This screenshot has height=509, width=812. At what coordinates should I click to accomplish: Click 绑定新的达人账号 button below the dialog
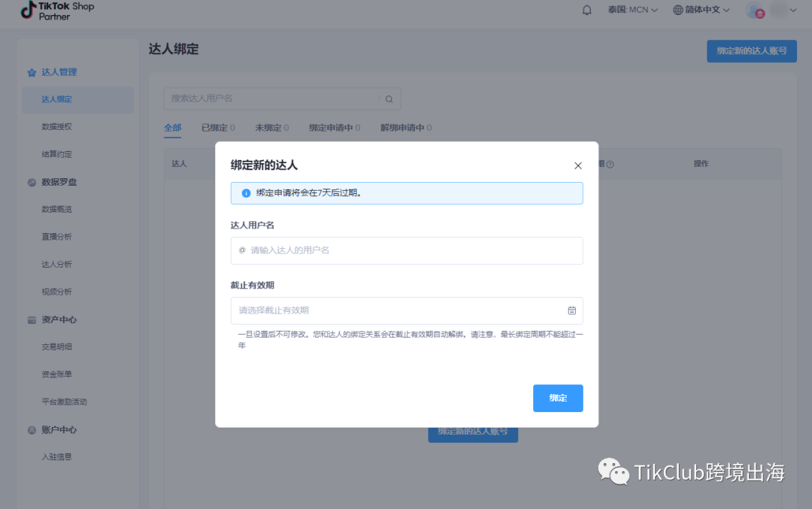(x=473, y=434)
